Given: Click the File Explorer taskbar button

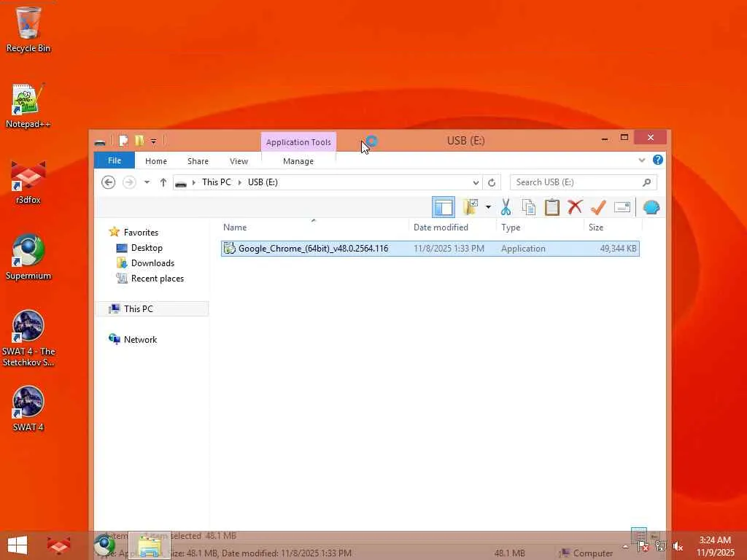Looking at the screenshot, I should (x=150, y=545).
